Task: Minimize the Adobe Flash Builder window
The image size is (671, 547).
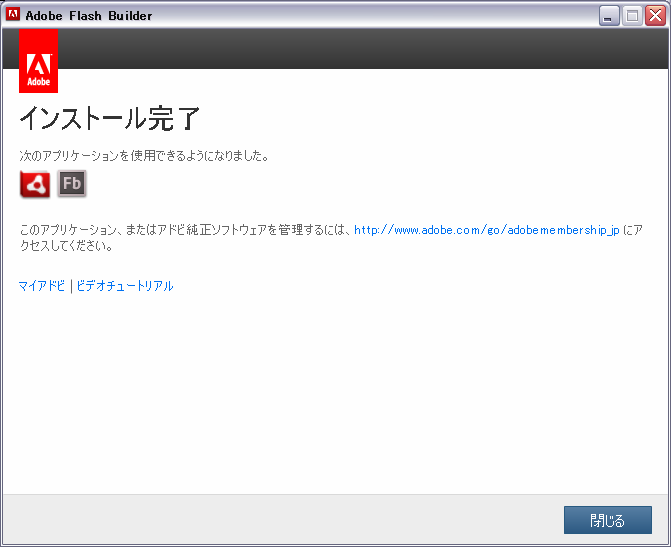Action: pos(609,16)
